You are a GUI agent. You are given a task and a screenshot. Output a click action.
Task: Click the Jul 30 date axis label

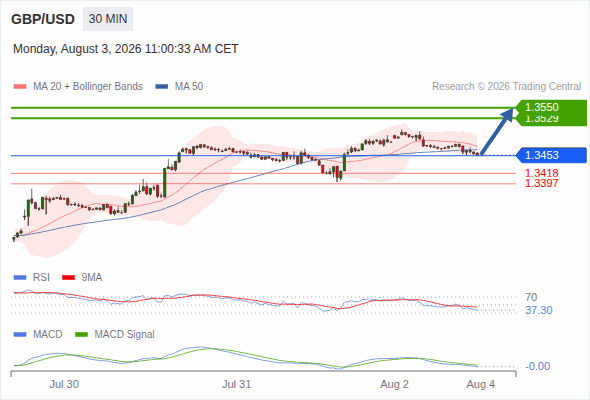pyautogui.click(x=64, y=384)
